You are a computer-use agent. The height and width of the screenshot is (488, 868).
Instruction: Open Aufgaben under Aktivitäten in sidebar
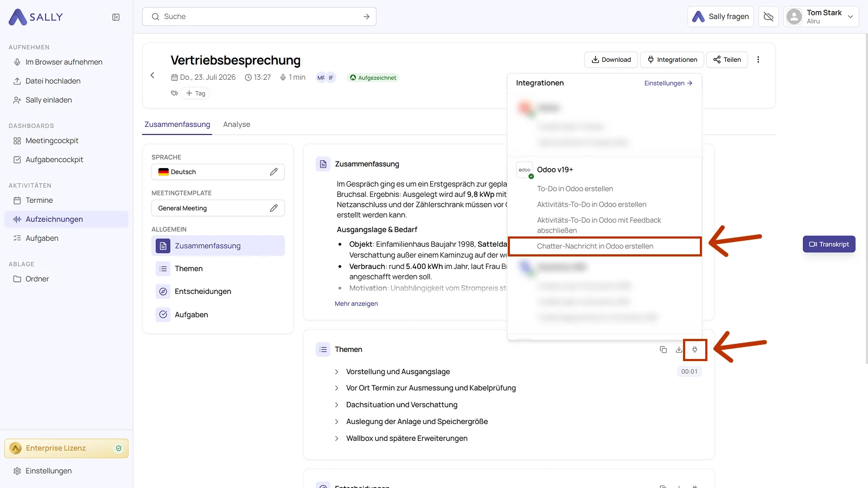(x=67, y=239)
